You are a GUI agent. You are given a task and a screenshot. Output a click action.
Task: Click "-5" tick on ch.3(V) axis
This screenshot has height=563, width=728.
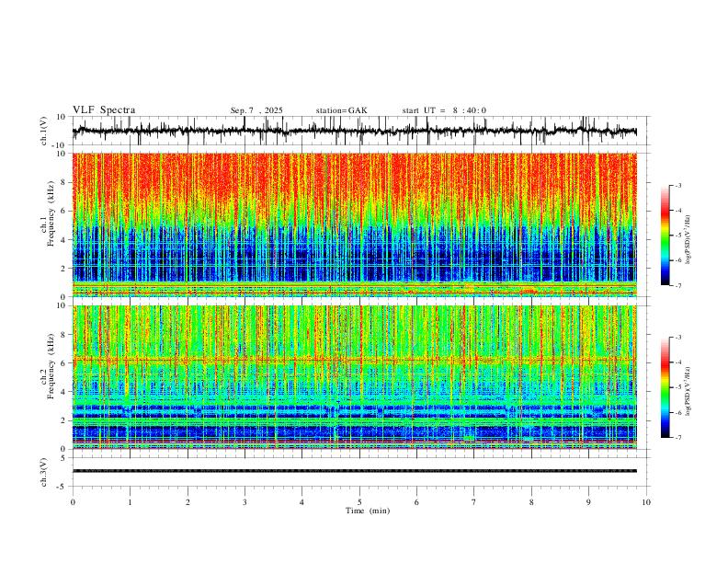(63, 487)
